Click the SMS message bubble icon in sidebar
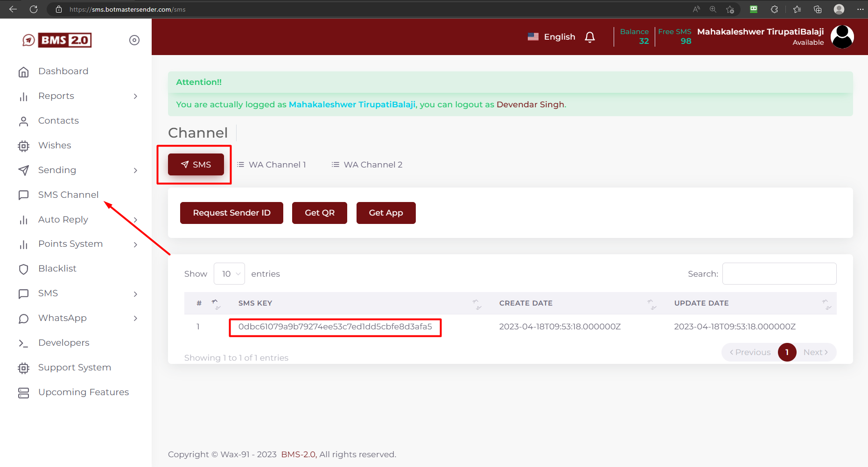Screen dimensions: 868x467 pyautogui.click(x=24, y=293)
